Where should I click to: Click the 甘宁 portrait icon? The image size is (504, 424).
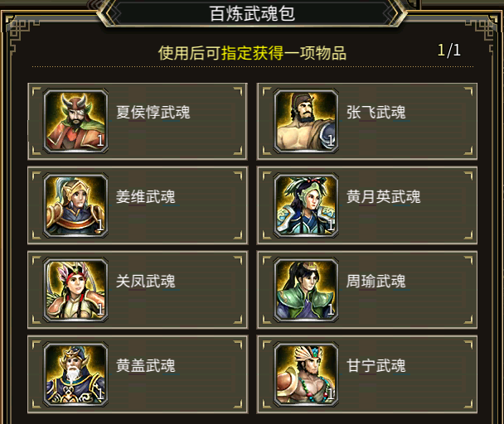[x=306, y=374]
